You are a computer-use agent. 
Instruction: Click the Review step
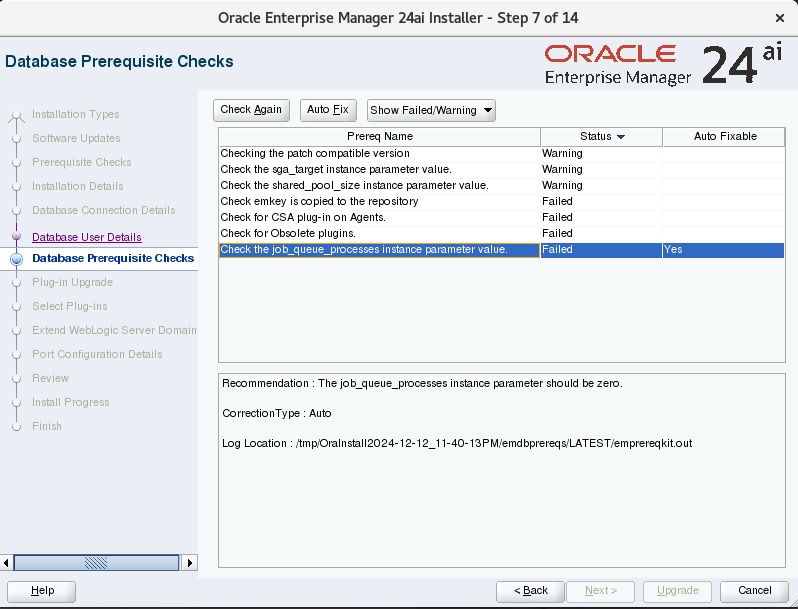click(50, 378)
